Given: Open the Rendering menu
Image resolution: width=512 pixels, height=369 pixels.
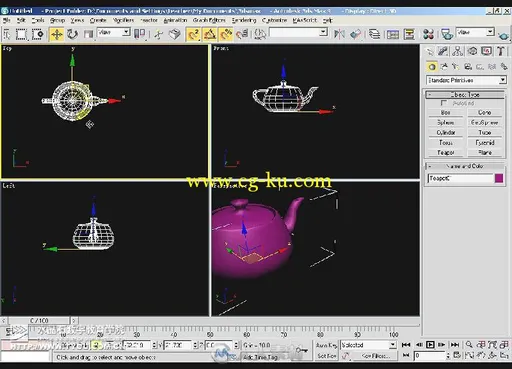Looking at the screenshot, I should 244,20.
